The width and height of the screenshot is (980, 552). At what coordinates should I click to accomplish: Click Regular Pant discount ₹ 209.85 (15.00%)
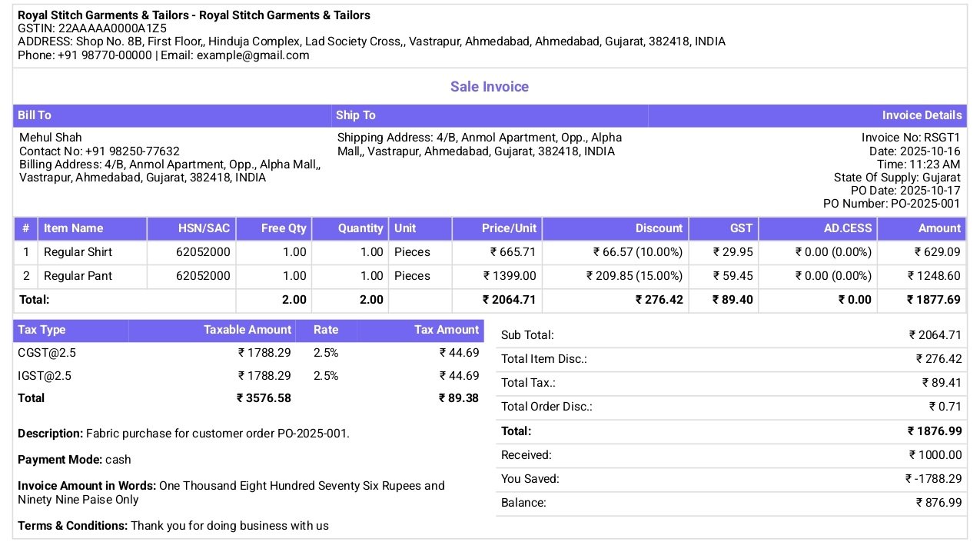[634, 276]
